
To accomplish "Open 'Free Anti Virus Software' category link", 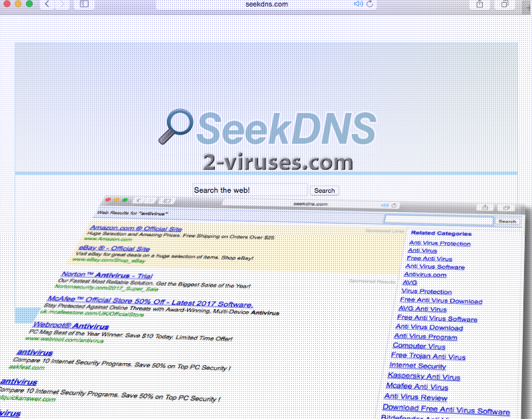I will click(x=437, y=318).
